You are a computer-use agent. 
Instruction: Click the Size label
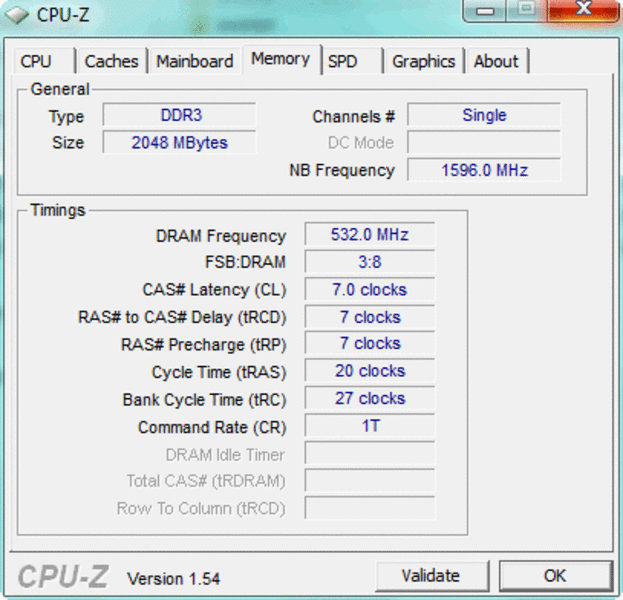point(68,143)
